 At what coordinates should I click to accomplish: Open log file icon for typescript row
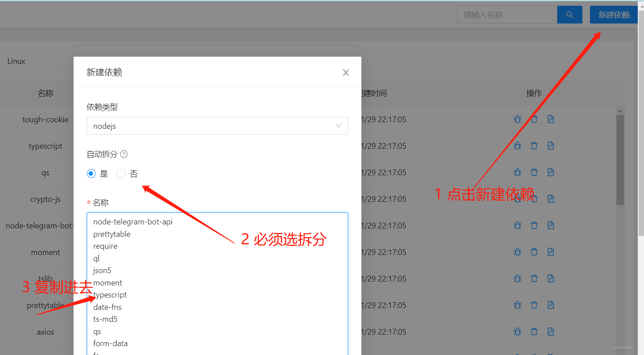[x=551, y=146]
